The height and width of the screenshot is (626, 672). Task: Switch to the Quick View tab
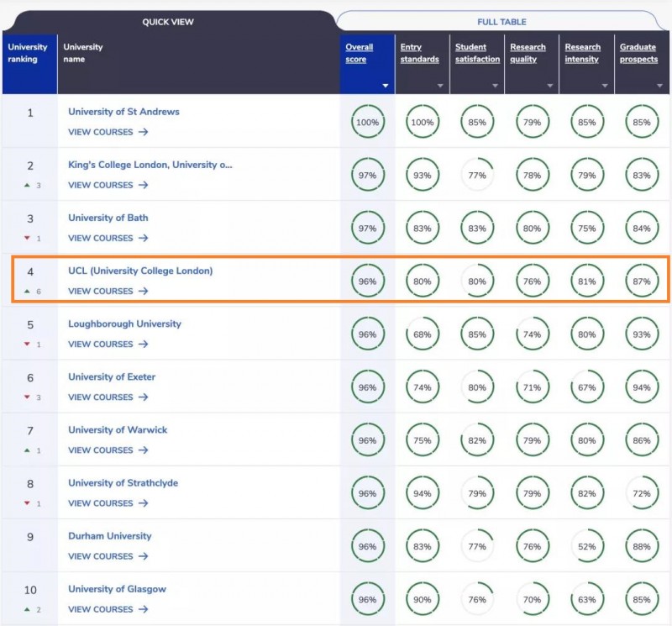click(168, 22)
